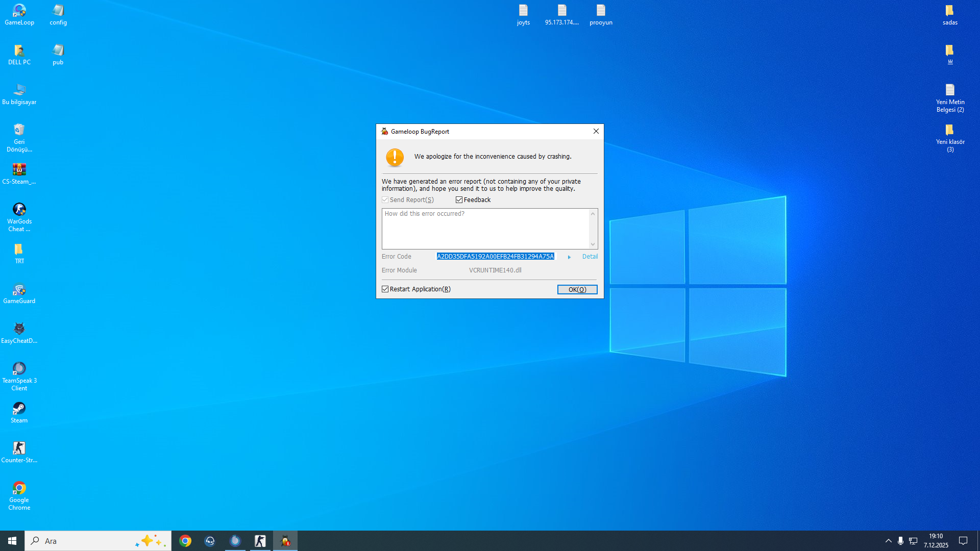Select Yeni Metin Belgesi (2) file
This screenshot has height=551, width=980.
click(950, 97)
